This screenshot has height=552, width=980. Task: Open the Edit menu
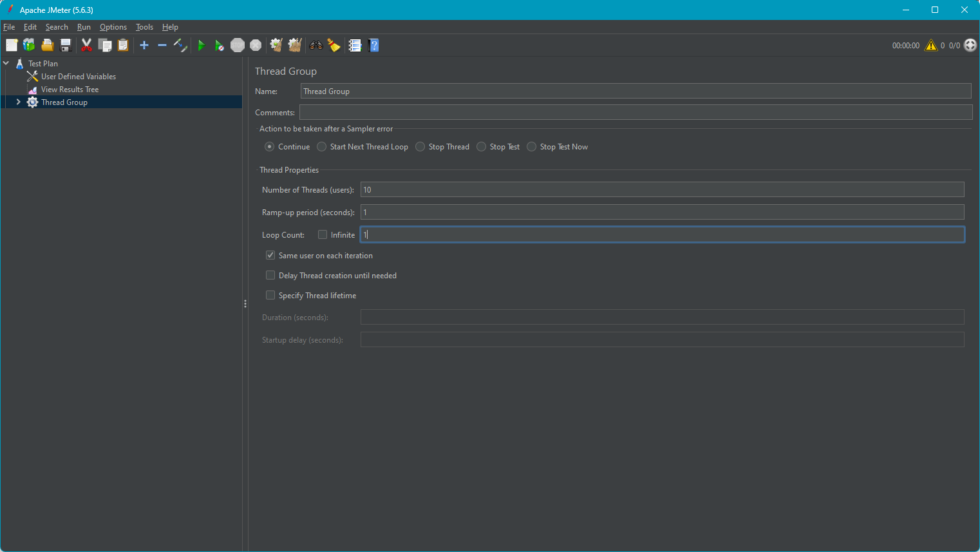pos(30,27)
